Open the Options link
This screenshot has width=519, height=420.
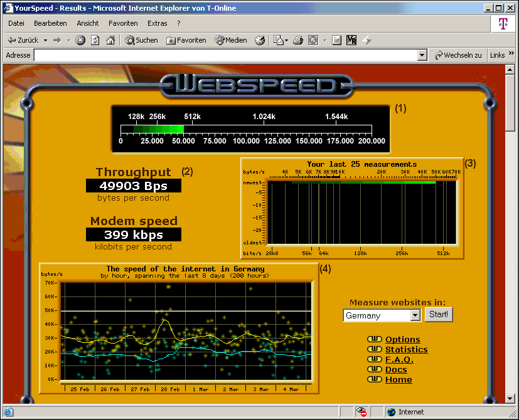click(x=402, y=339)
